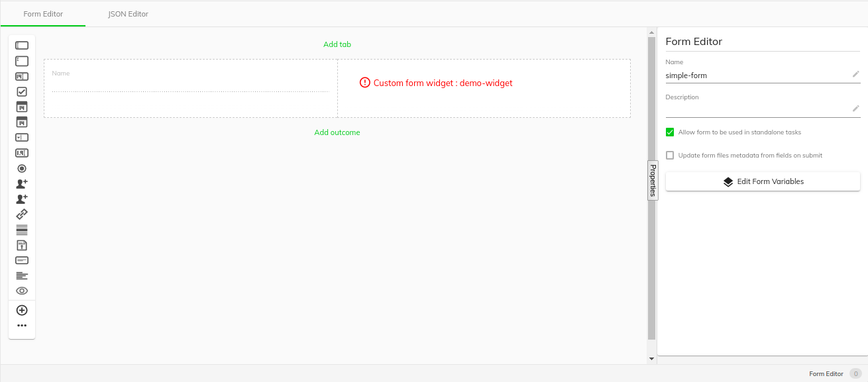This screenshot has width=868, height=382.
Task: Select the amount field widget icon
Action: [22, 153]
